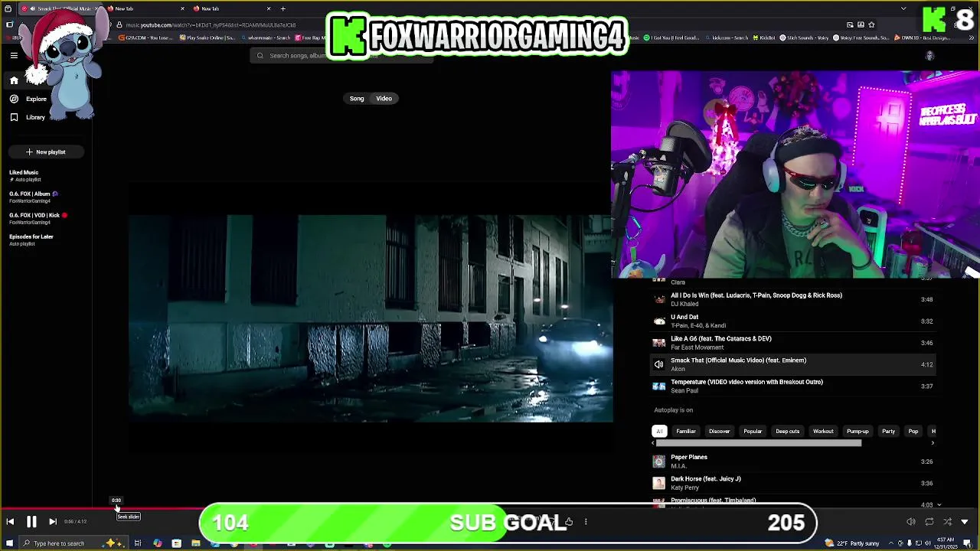Open the Kickbot bookmark
Screen dimensions: 980x551
coord(764,37)
